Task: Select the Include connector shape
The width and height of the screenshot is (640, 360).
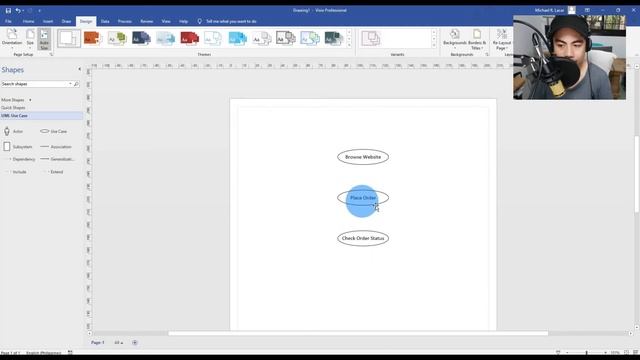Action: point(15,172)
